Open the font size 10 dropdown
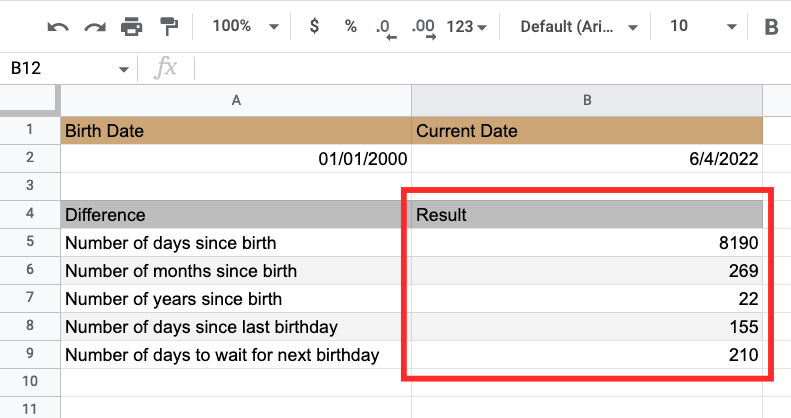 point(704,27)
